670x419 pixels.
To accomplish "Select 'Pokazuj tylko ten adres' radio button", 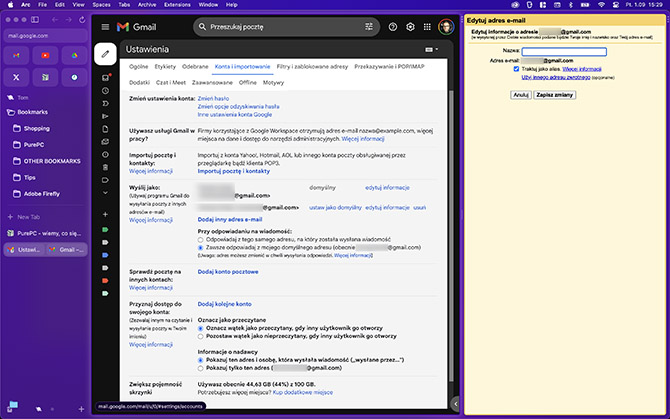I will (x=200, y=368).
